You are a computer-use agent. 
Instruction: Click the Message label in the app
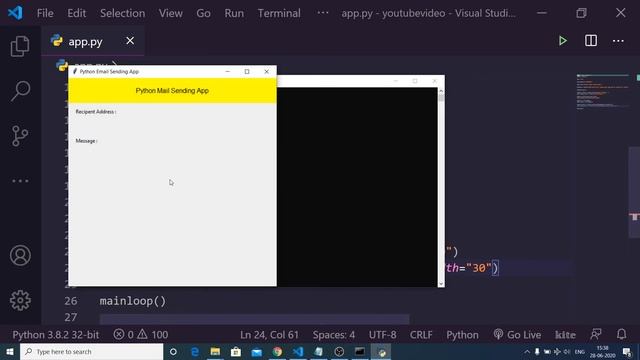click(x=86, y=141)
